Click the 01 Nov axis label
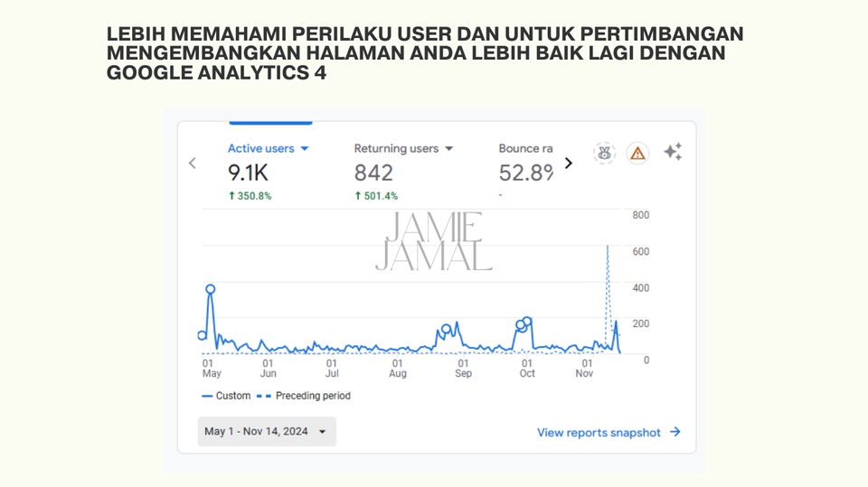The width and height of the screenshot is (868, 487). [585, 368]
